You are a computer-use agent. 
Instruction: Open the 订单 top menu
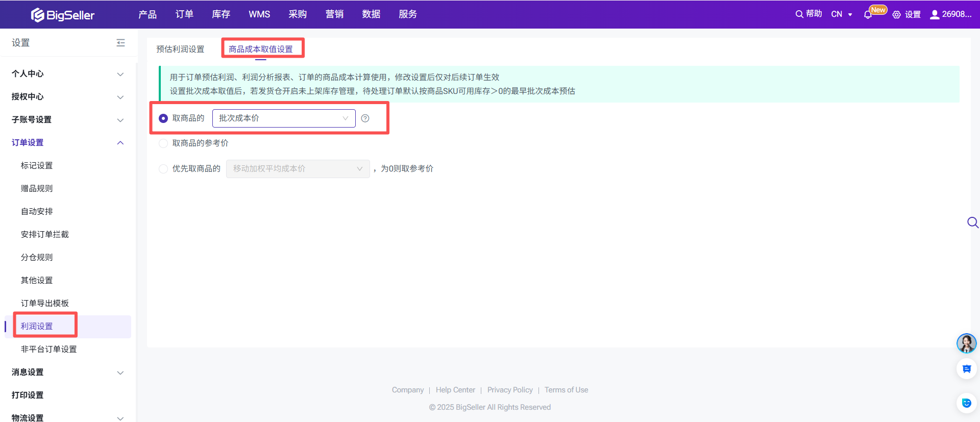(184, 14)
